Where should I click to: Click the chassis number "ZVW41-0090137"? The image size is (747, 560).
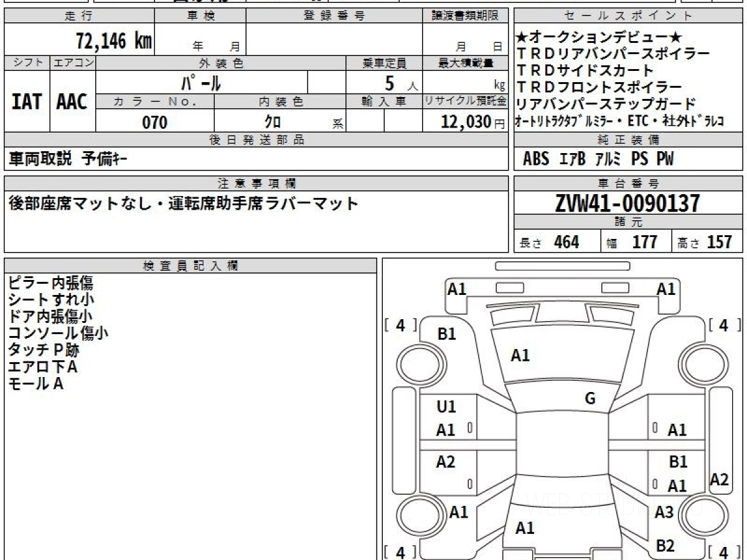tap(627, 203)
